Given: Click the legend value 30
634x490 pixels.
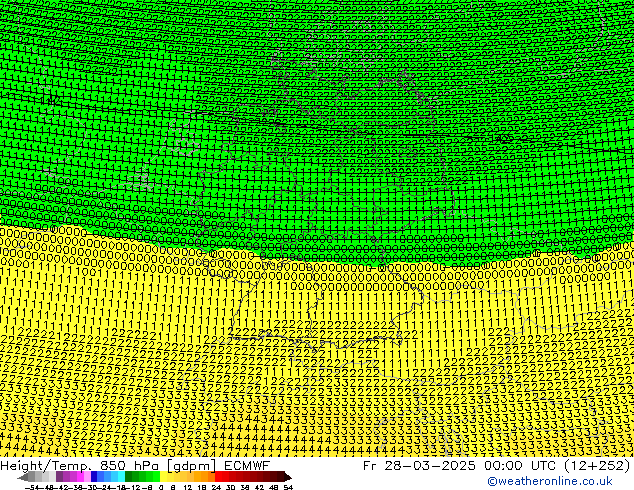Looking at the screenshot, I should (230, 487).
